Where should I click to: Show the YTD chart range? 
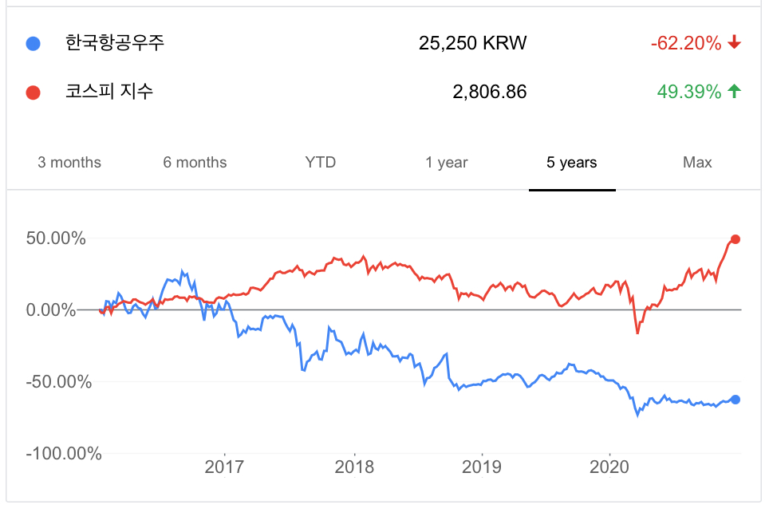pyautogui.click(x=321, y=163)
